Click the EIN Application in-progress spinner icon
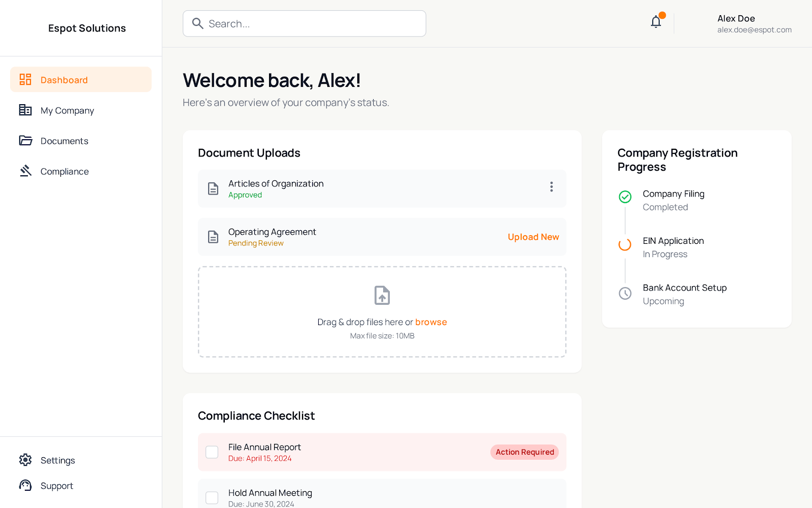 pos(625,244)
